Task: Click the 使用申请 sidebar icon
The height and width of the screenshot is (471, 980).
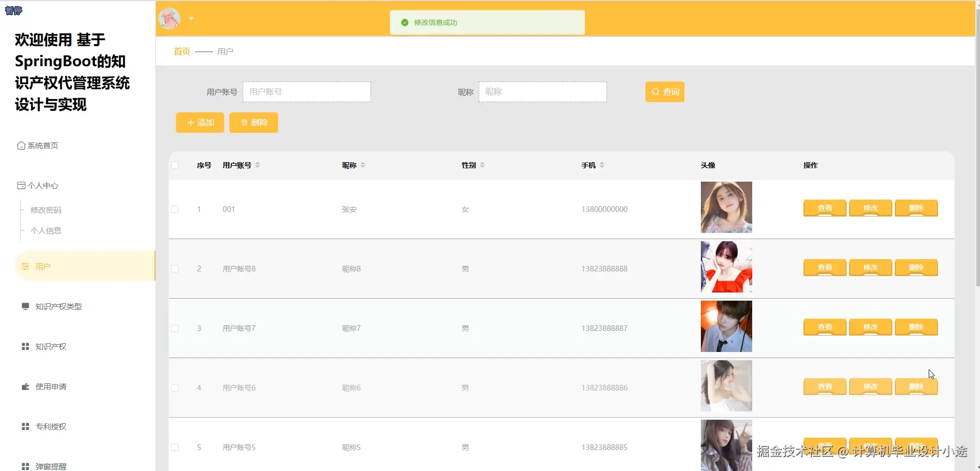Action: (25, 387)
